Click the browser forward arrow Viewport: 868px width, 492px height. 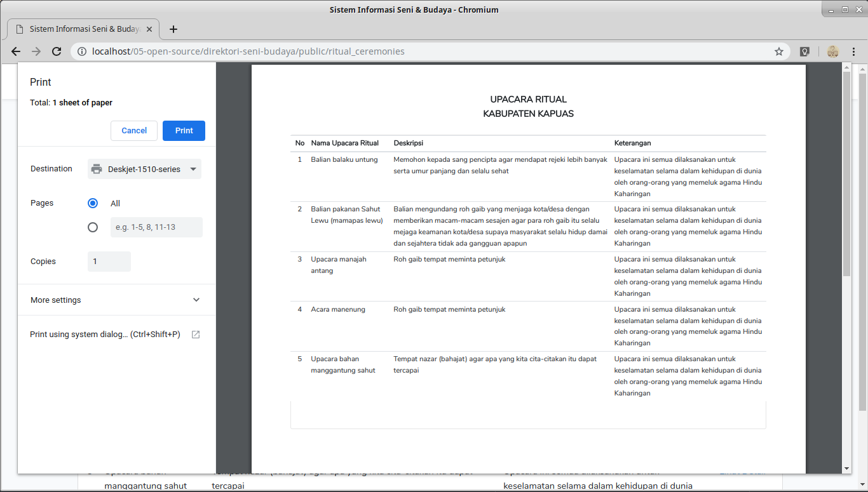pos(36,51)
